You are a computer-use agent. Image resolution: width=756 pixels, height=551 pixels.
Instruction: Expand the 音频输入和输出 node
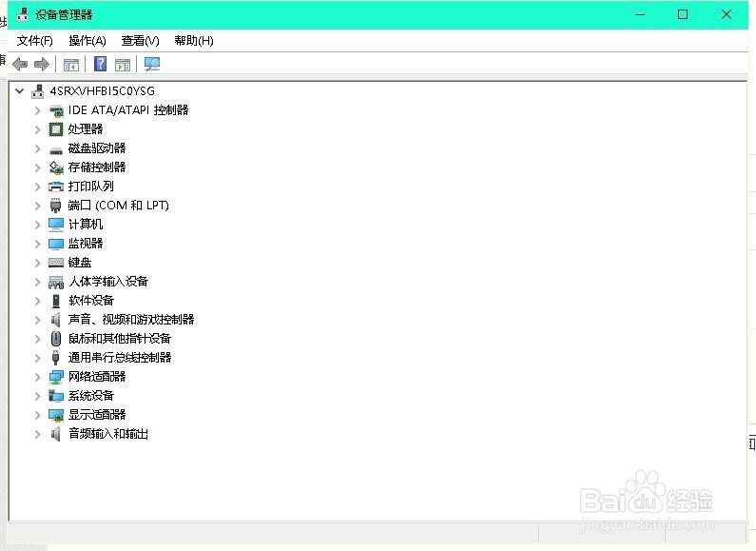(x=38, y=434)
